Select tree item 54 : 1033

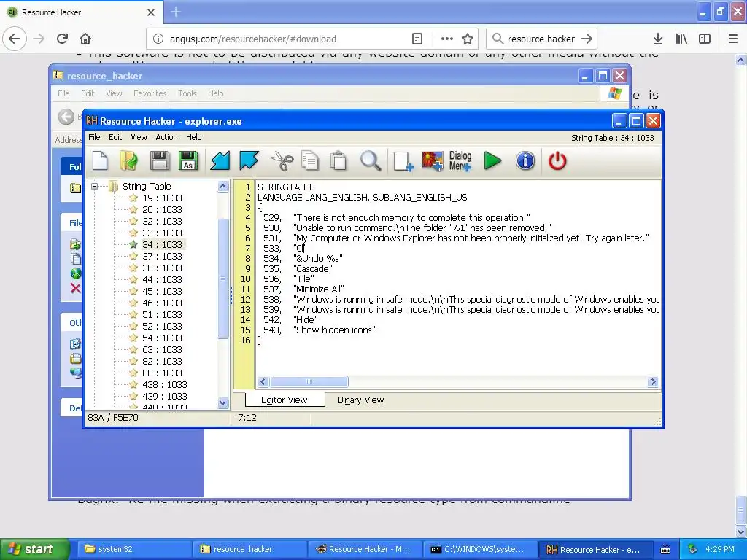pyautogui.click(x=162, y=338)
